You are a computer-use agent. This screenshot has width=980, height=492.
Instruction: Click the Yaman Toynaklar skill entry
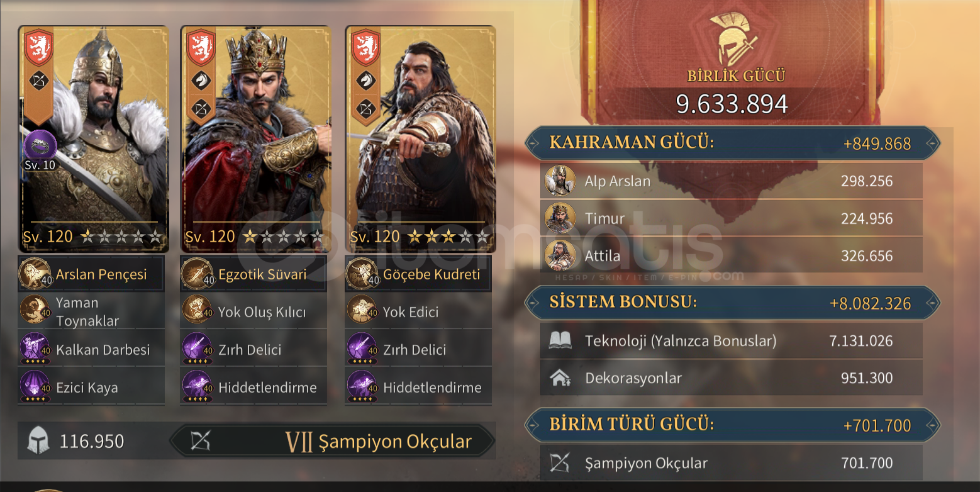[x=91, y=311]
